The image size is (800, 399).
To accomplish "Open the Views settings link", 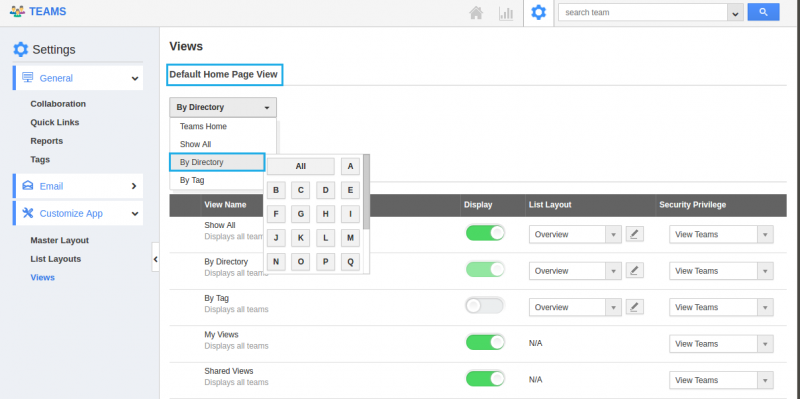I will click(x=42, y=278).
